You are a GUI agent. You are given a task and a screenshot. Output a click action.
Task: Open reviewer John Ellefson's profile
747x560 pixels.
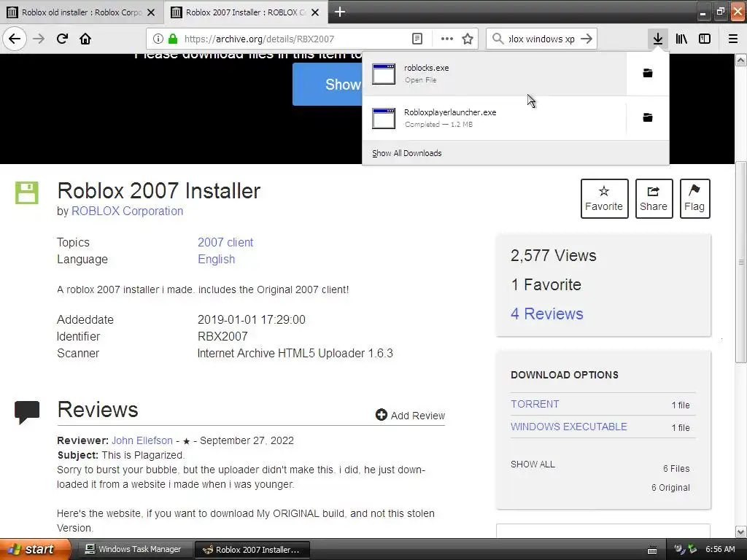(x=142, y=440)
